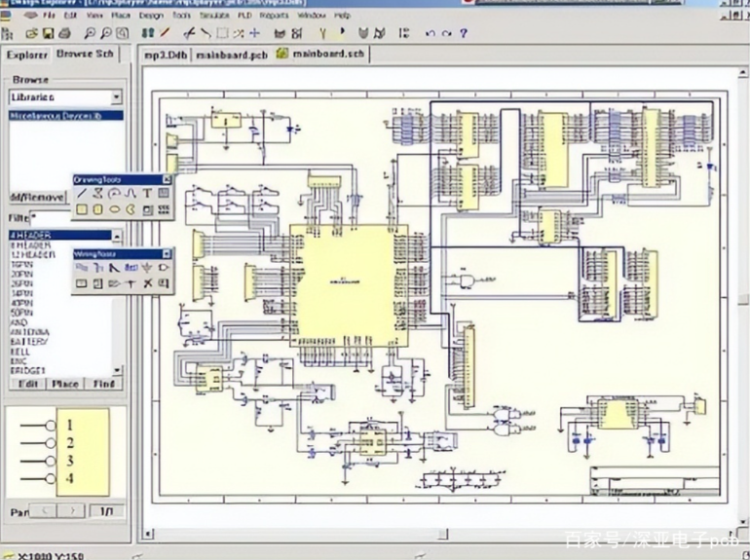Select the Place Bus tool in WiringTools
The height and width of the screenshot is (560, 750).
(x=98, y=267)
